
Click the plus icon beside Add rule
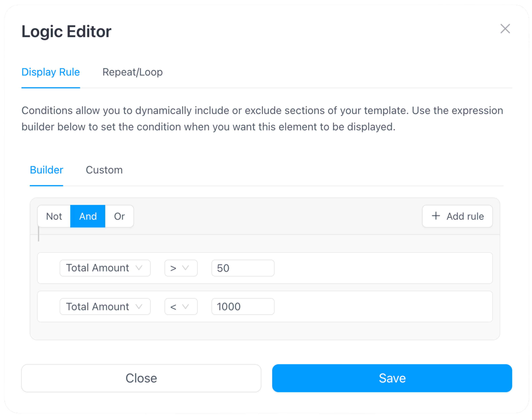tap(436, 216)
